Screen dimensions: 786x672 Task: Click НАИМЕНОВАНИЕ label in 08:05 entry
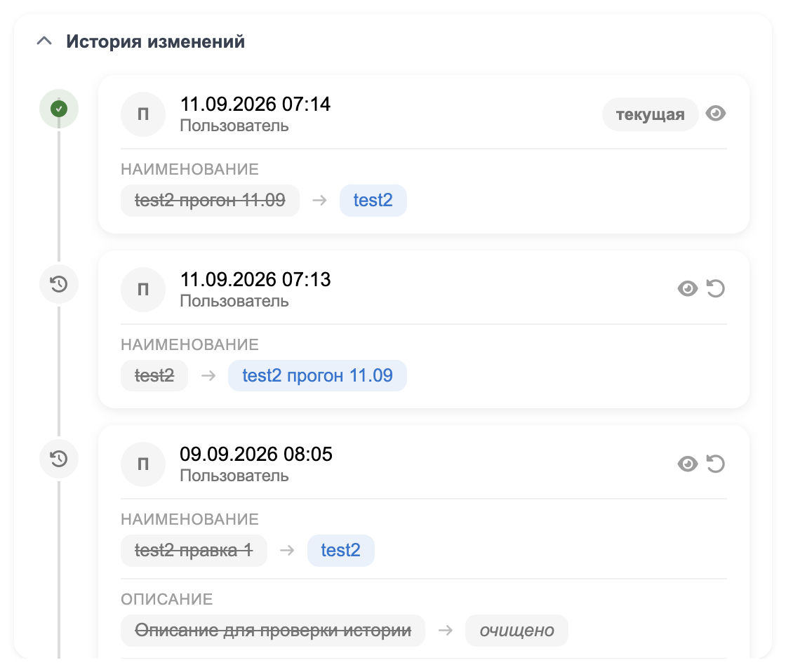(189, 519)
